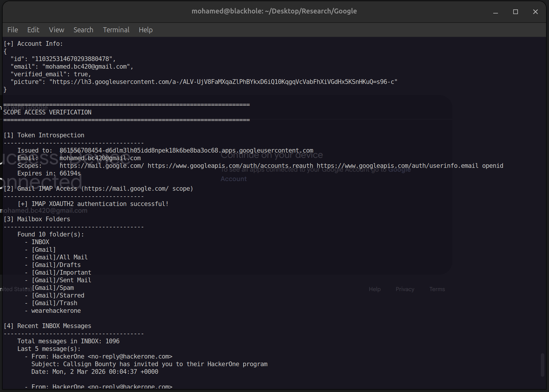Screen dimensions: 549x392
Task: Click 'Total messages in INBOX: 1096' line
Action: 68,341
